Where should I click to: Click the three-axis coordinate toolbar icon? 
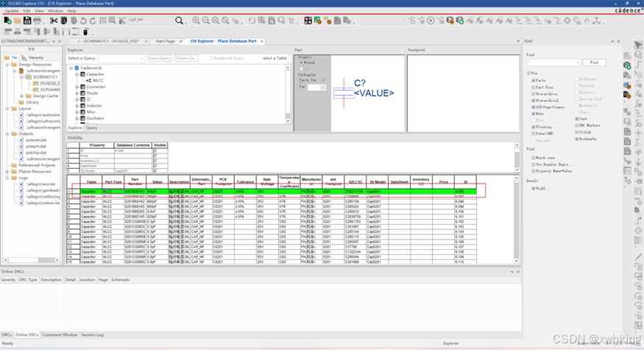click(x=597, y=20)
